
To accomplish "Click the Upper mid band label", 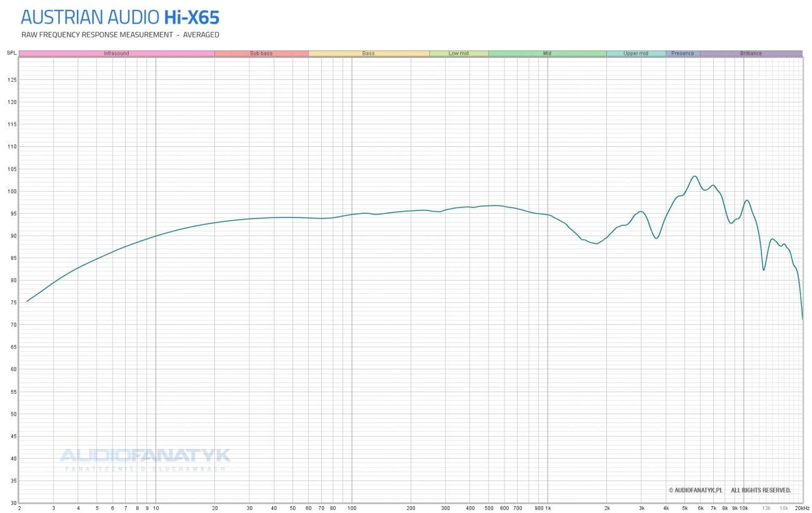I will click(636, 54).
